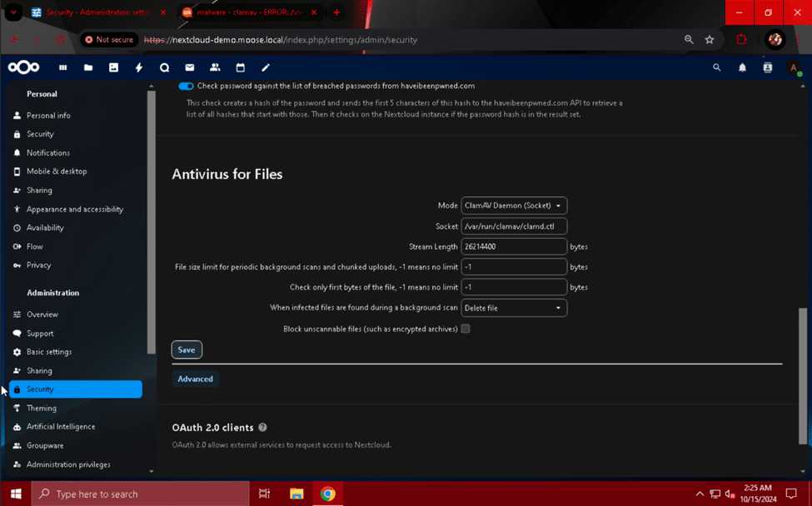Viewport: 812px width, 506px height.
Task: Open Task View on the taskbar
Action: pos(264,494)
